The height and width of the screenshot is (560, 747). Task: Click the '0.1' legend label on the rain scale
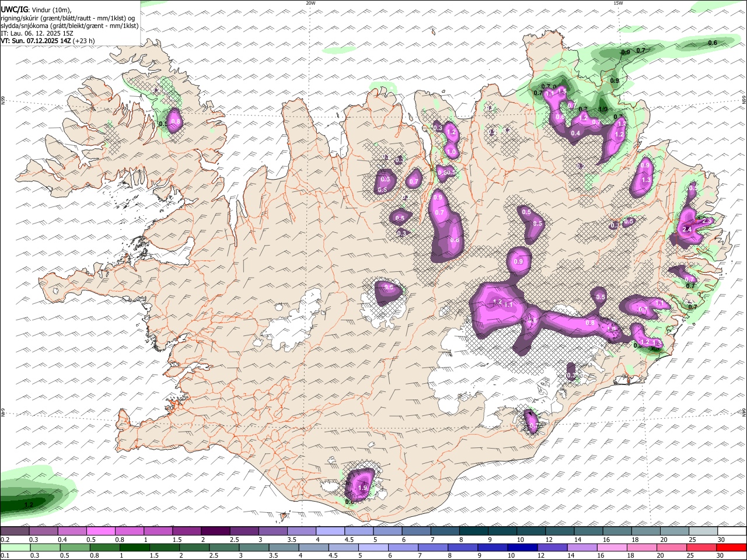point(5,556)
